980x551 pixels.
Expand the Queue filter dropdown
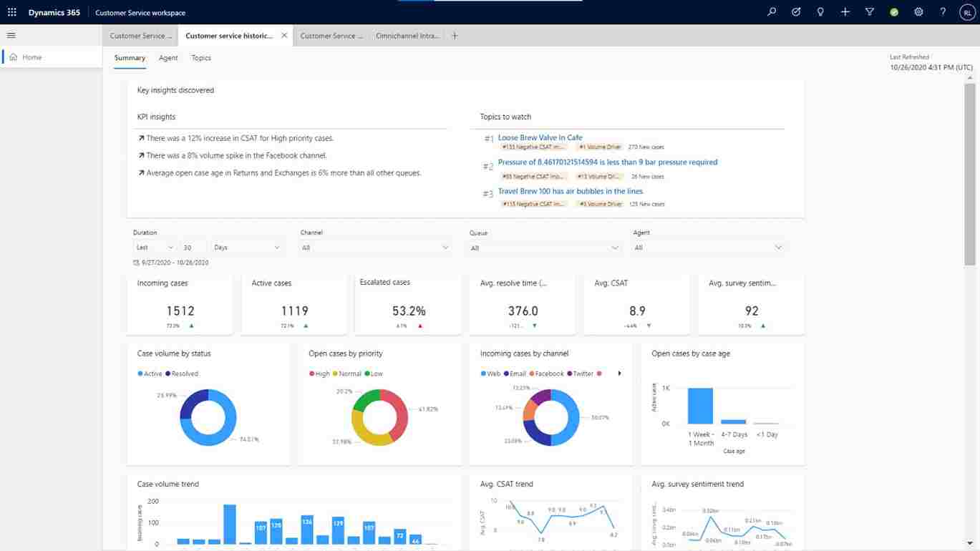click(544, 248)
